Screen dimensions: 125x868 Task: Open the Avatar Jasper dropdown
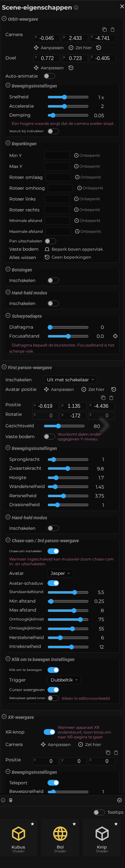click(61, 573)
